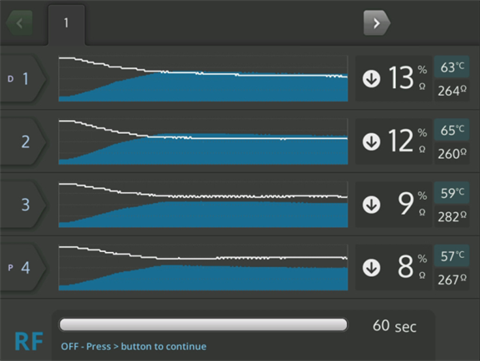This screenshot has width=480, height=361.
Task: Click the down-arrow icon for electrode 4
Action: [x=371, y=268]
